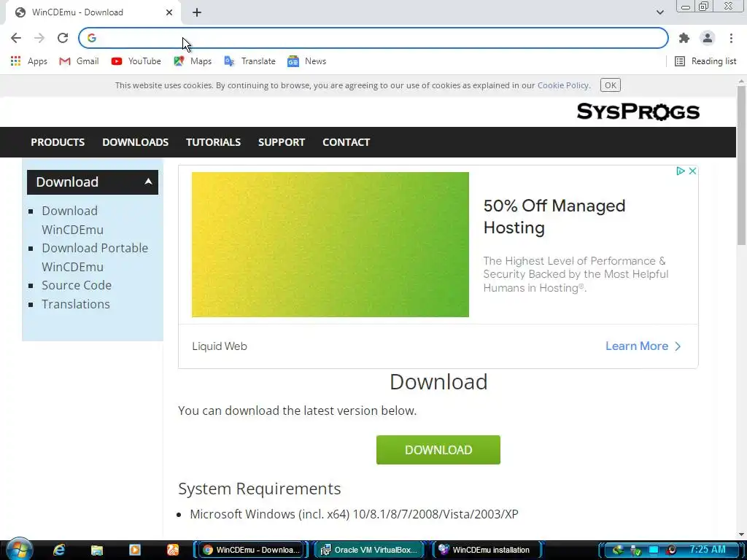Open the Chrome three-dot menu
Screen dimensions: 747x560
[x=731, y=38]
